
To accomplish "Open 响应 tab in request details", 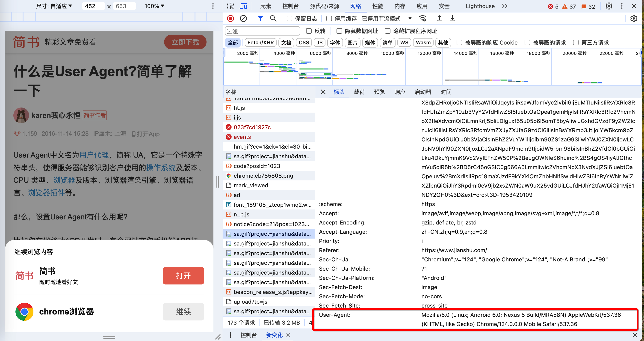I will [x=399, y=92].
